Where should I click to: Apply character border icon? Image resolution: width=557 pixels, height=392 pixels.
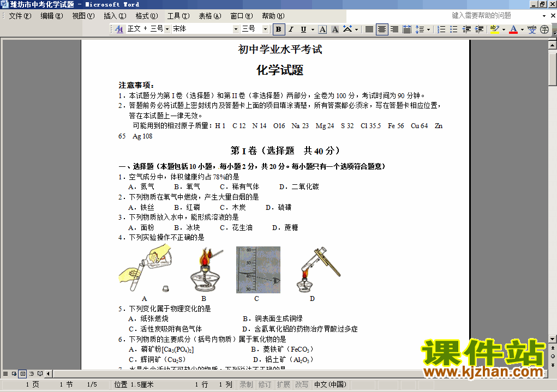pyautogui.click(x=322, y=29)
